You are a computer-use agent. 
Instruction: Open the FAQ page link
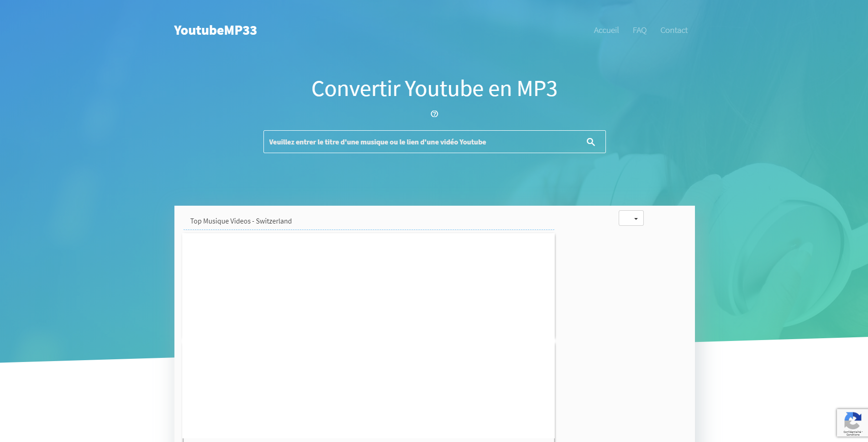[x=639, y=30]
